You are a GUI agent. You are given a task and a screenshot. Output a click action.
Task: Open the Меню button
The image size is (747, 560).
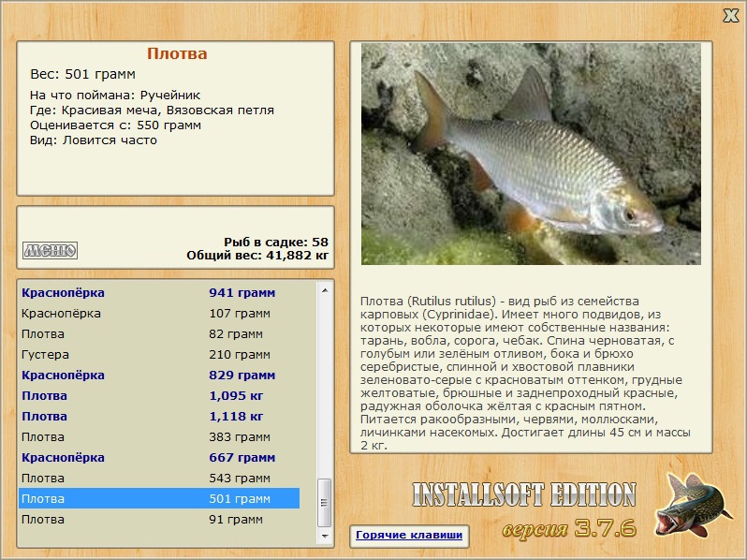point(50,250)
